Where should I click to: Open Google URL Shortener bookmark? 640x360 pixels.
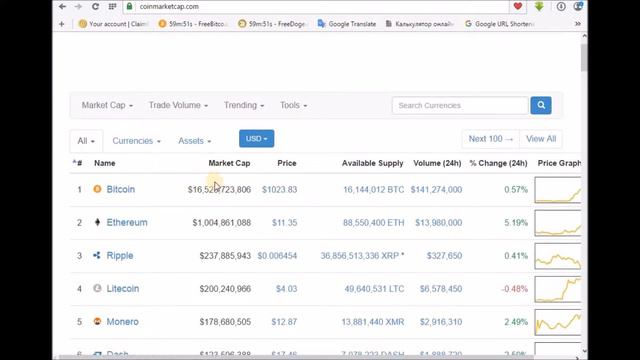click(x=500, y=24)
